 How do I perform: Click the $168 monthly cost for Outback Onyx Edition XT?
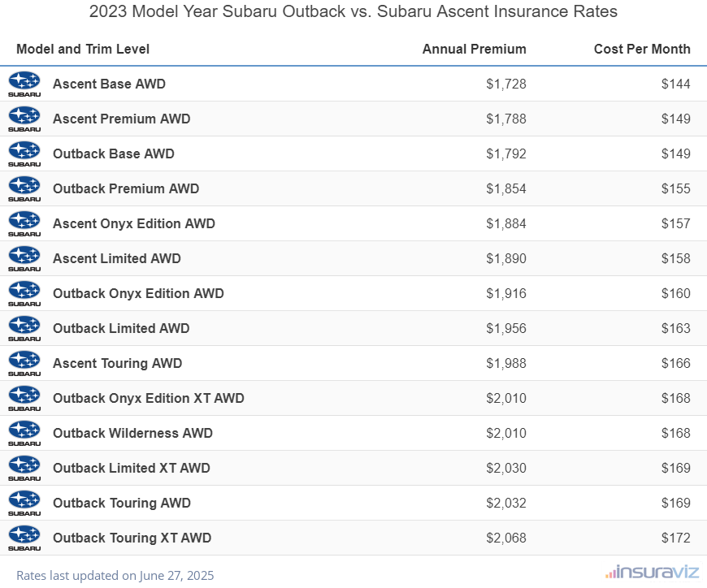coord(676,398)
